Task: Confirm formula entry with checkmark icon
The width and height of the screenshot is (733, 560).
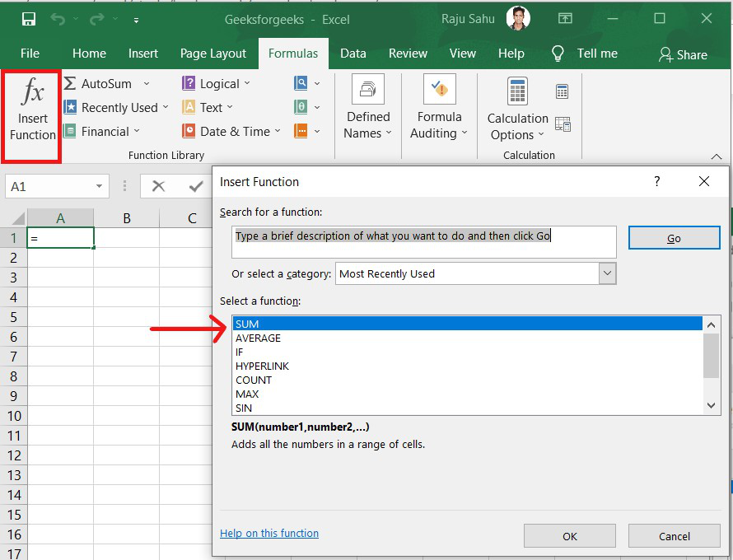Action: pos(196,186)
